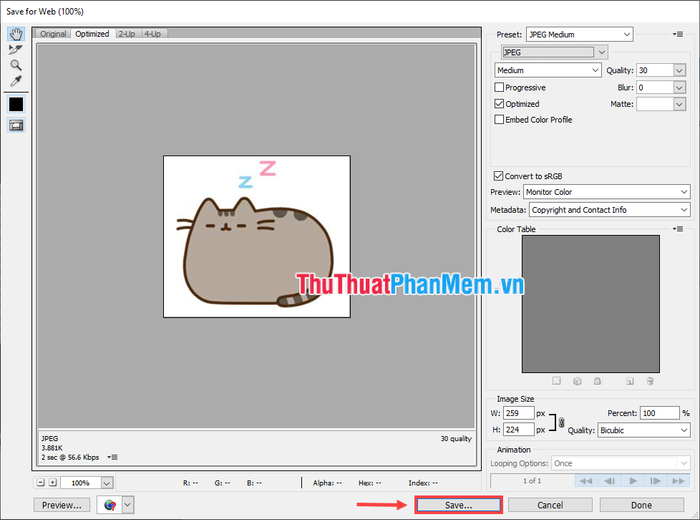The width and height of the screenshot is (700, 520).
Task: Open the 100% zoom level dropdown
Action: tap(107, 483)
